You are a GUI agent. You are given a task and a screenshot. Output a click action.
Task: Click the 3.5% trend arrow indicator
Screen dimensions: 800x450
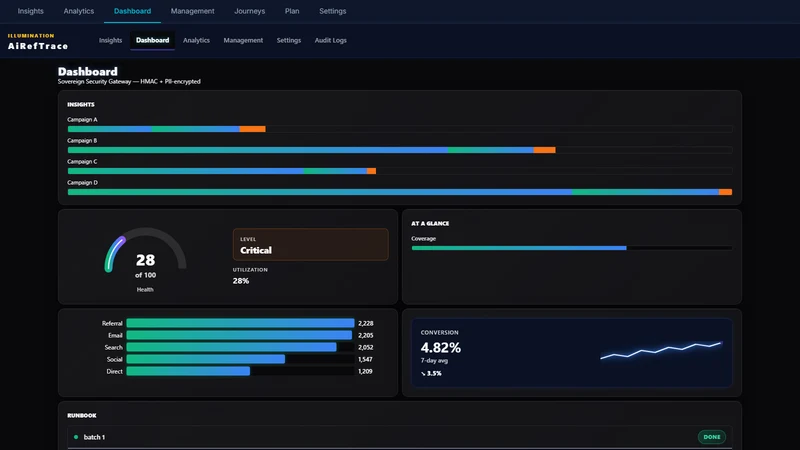point(431,373)
